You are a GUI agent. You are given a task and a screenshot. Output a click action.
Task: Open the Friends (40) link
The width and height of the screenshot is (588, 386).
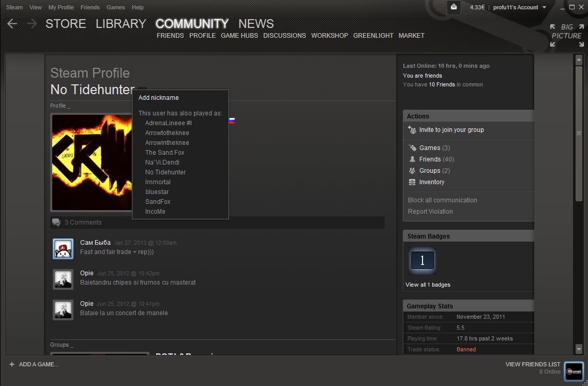(x=436, y=159)
